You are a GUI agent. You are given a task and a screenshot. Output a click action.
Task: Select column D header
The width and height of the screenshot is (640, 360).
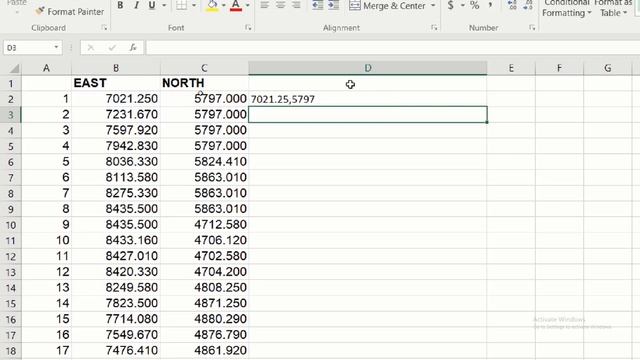tap(367, 68)
